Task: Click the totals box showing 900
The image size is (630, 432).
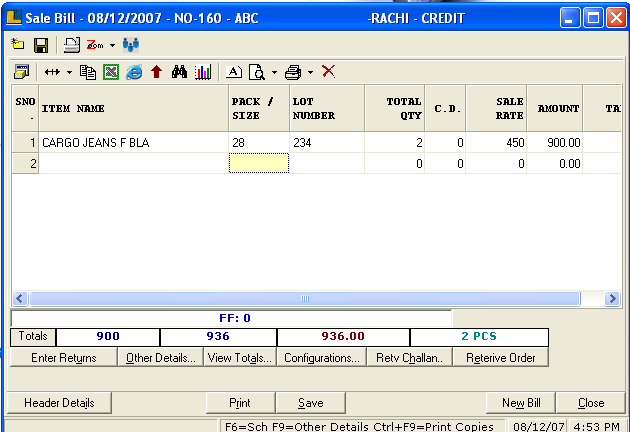Action: click(108, 336)
